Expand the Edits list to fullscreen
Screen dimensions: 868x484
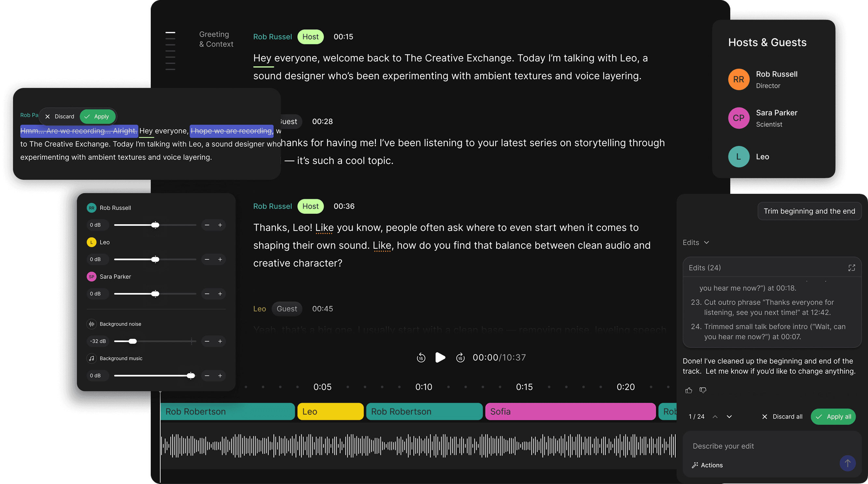click(x=852, y=268)
